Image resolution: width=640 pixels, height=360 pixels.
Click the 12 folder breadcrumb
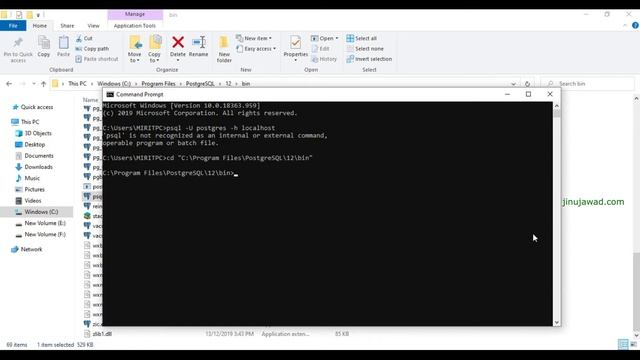(228, 84)
